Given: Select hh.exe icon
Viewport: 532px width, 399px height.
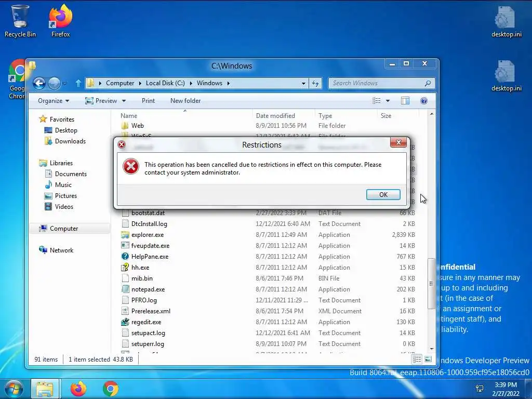Looking at the screenshot, I should click(125, 268).
